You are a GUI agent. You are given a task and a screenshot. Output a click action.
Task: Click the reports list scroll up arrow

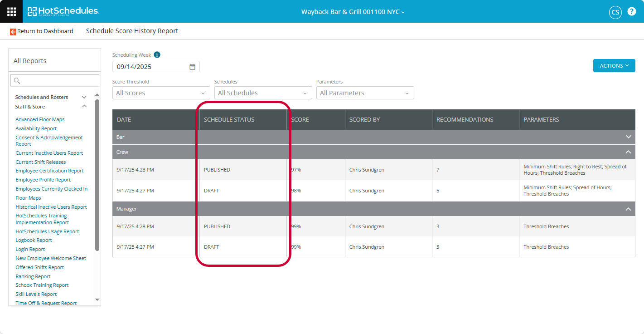97,95
